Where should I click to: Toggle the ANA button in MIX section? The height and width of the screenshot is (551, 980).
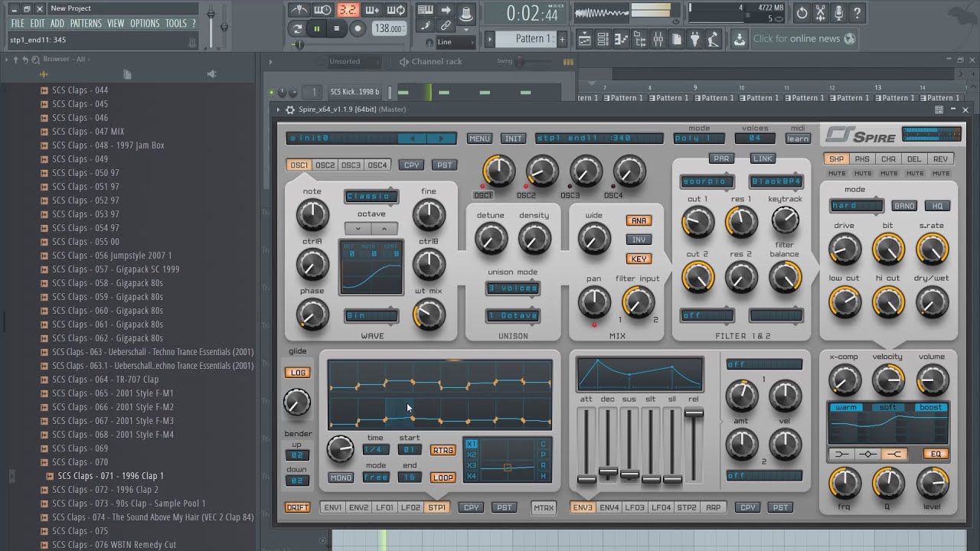(639, 220)
